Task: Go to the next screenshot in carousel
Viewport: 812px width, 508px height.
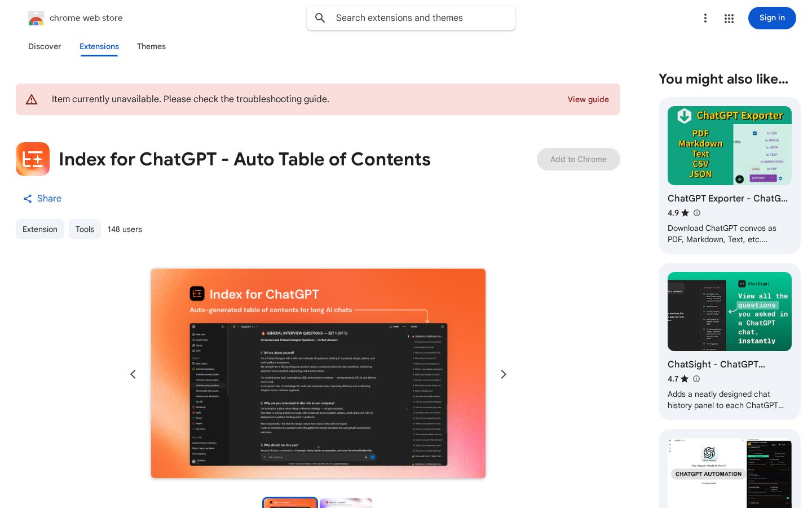Action: pos(504,374)
